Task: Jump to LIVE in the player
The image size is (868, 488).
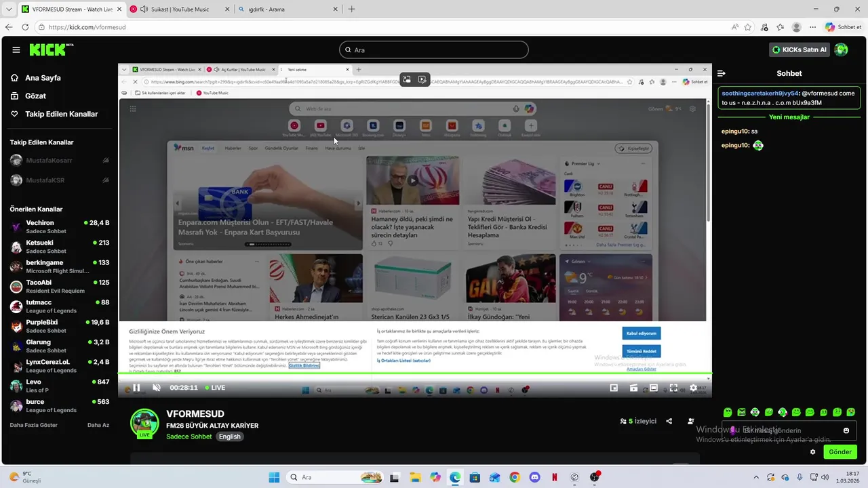Action: click(x=214, y=388)
